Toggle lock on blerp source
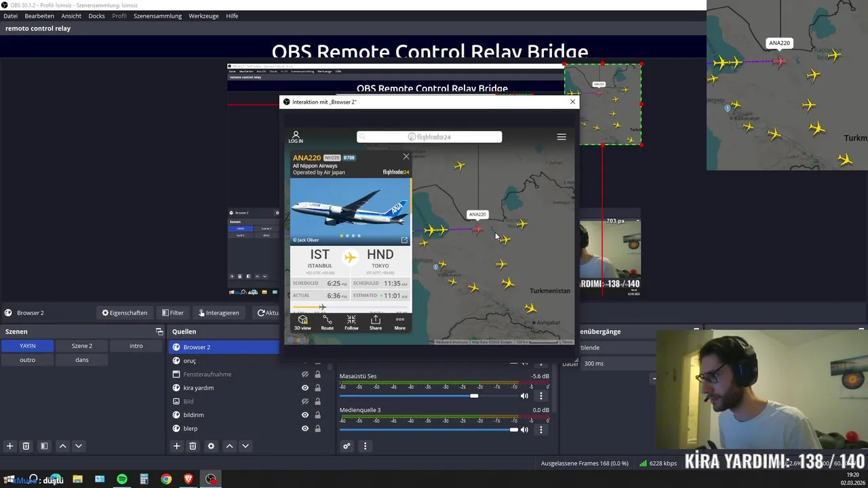This screenshot has height=488, width=868. point(317,428)
